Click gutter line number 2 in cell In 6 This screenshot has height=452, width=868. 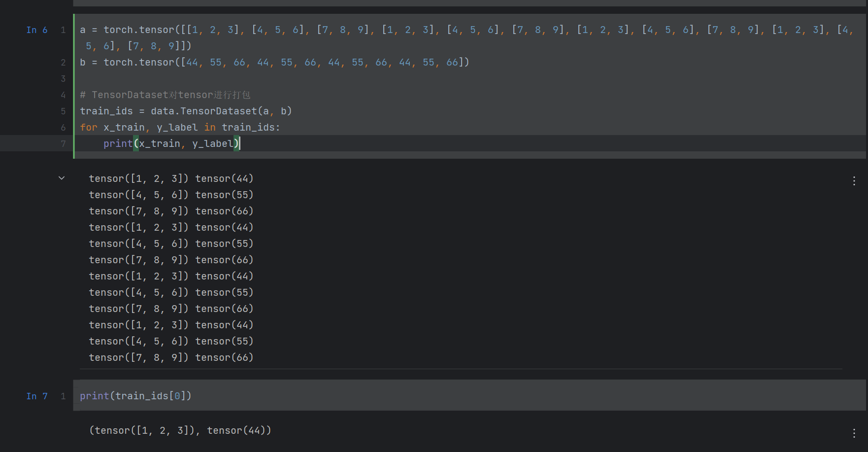pyautogui.click(x=63, y=63)
